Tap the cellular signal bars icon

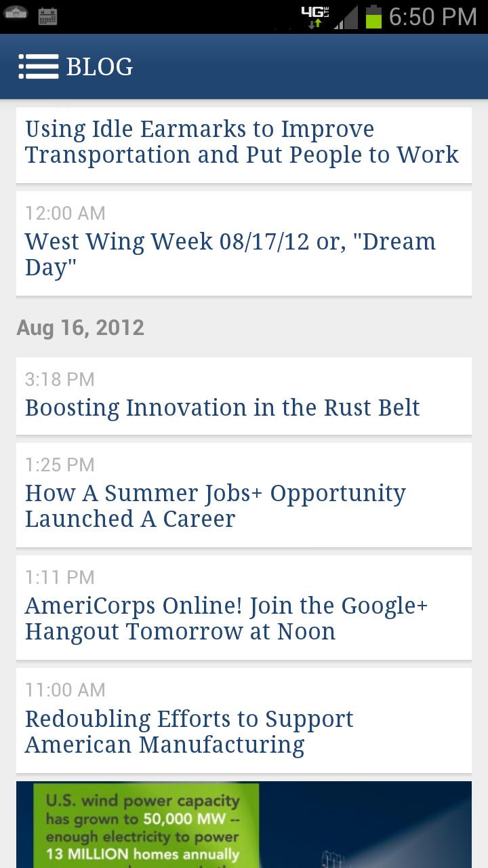pos(346,17)
